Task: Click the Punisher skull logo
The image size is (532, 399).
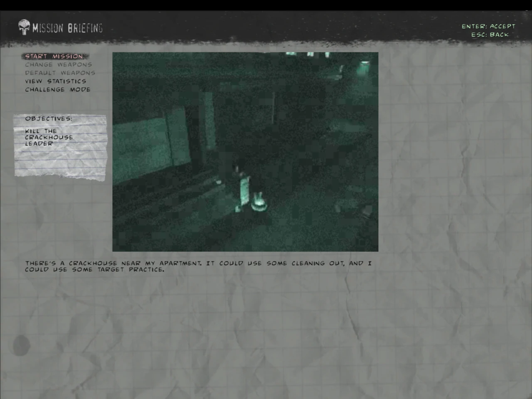Action: 24,27
